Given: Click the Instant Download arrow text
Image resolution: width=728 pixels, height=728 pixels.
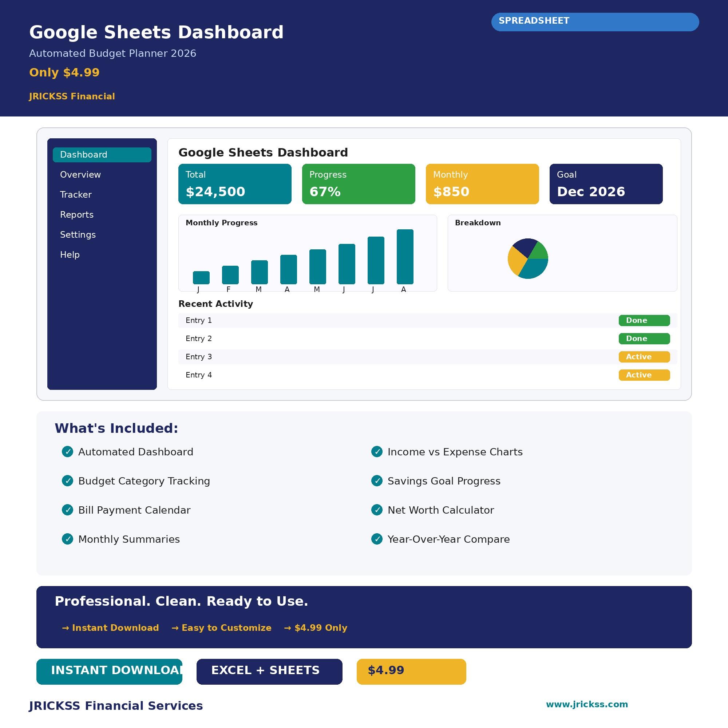Looking at the screenshot, I should pos(110,628).
